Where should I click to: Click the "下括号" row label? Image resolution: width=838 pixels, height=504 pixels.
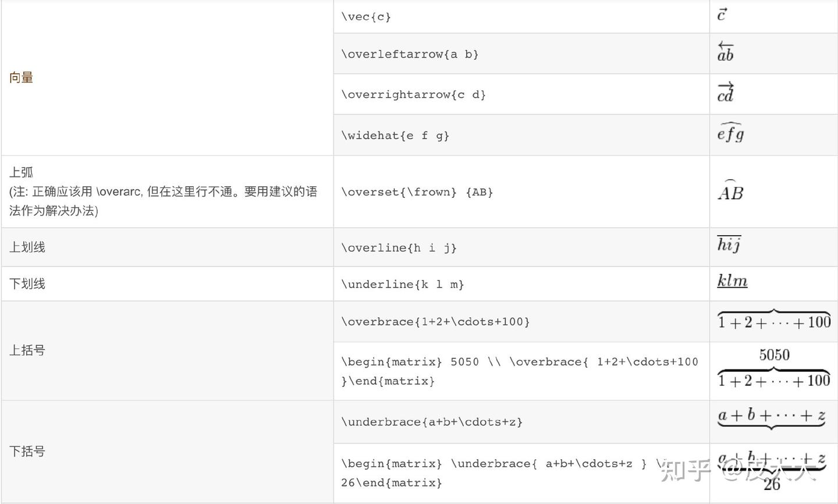coord(27,452)
